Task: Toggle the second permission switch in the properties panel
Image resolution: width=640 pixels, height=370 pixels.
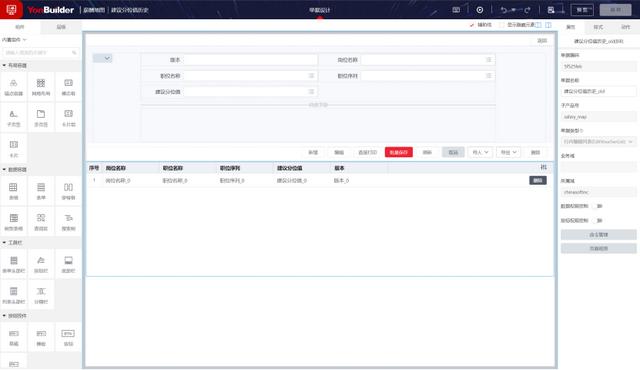Action: pyautogui.click(x=598, y=220)
